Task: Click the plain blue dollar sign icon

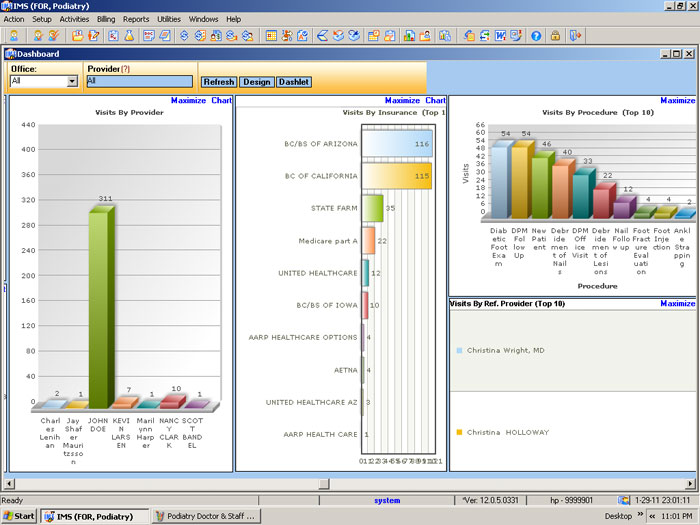Action: tap(184, 36)
